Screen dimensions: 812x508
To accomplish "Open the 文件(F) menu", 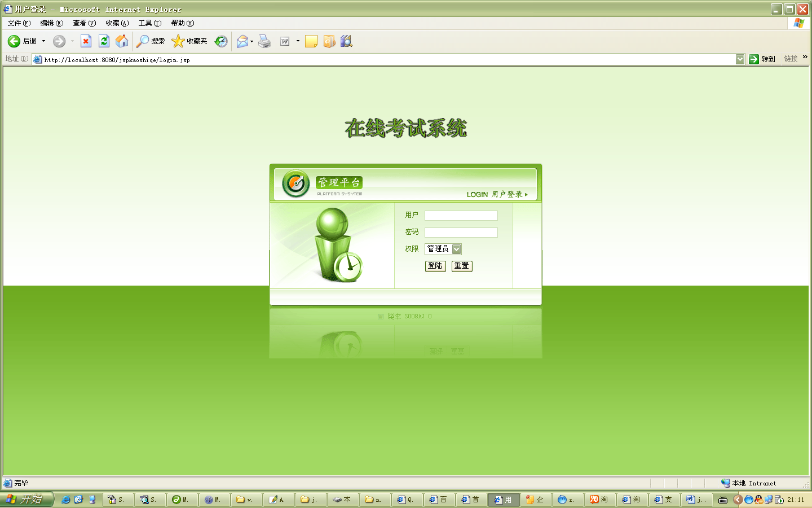I will point(19,23).
